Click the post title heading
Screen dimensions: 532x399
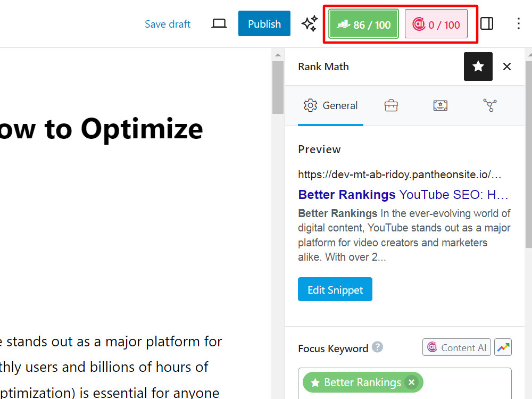coord(102,129)
